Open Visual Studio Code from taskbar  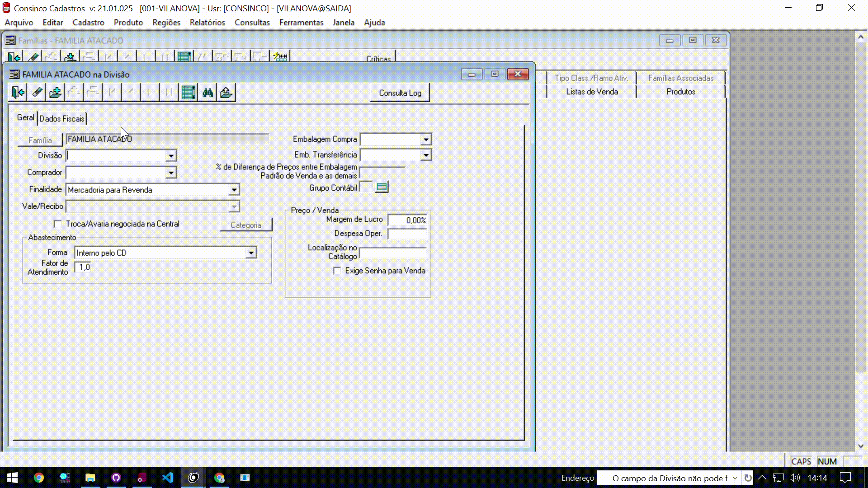coord(168,478)
